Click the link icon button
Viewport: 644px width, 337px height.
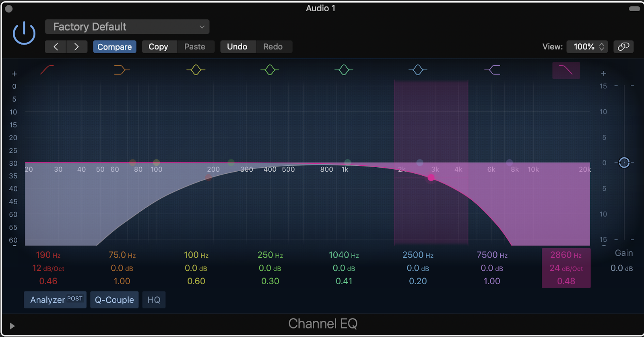coord(623,47)
